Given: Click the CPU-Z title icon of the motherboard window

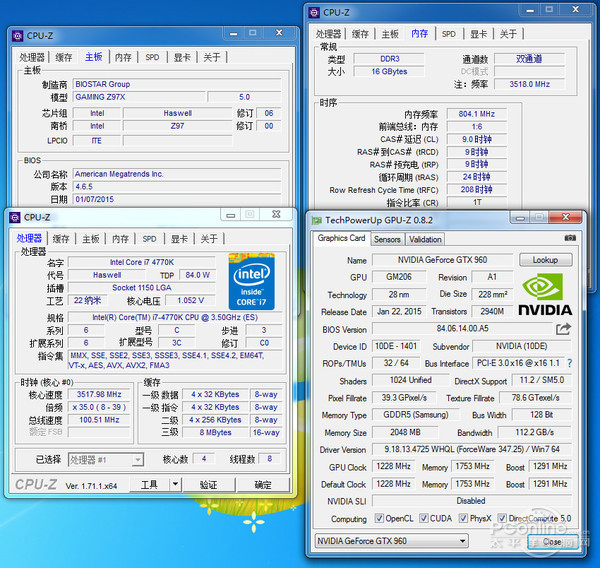Looking at the screenshot, I should click(18, 36).
